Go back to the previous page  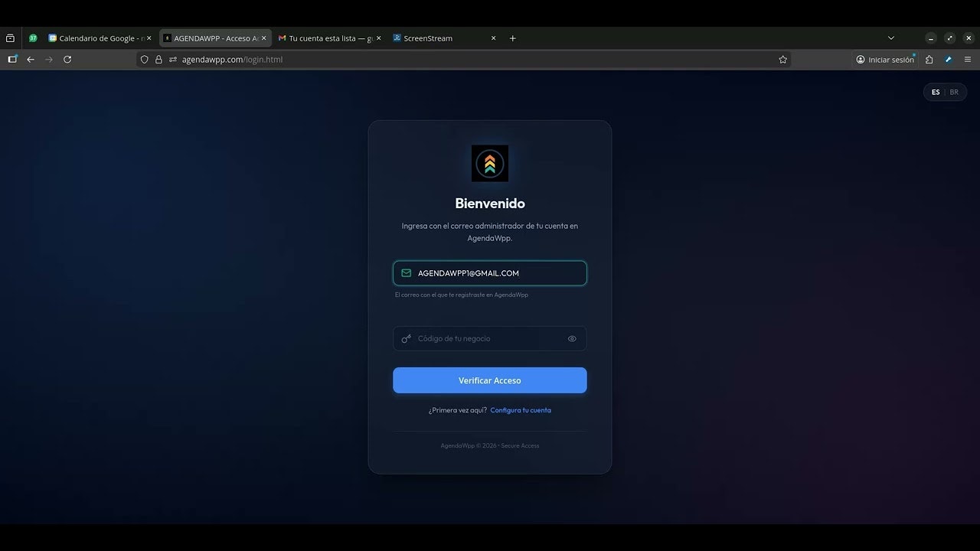pos(31,59)
